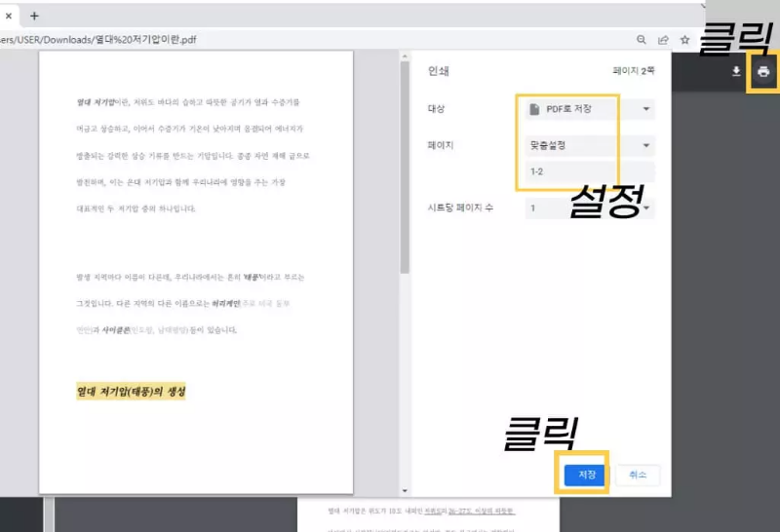Click the share icon in address bar
This screenshot has height=532, width=780.
[x=663, y=40]
